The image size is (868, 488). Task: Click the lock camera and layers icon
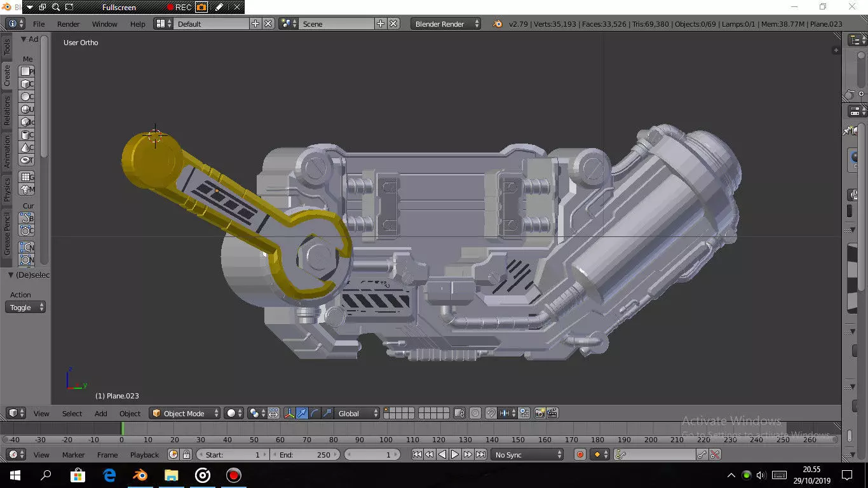point(459,413)
